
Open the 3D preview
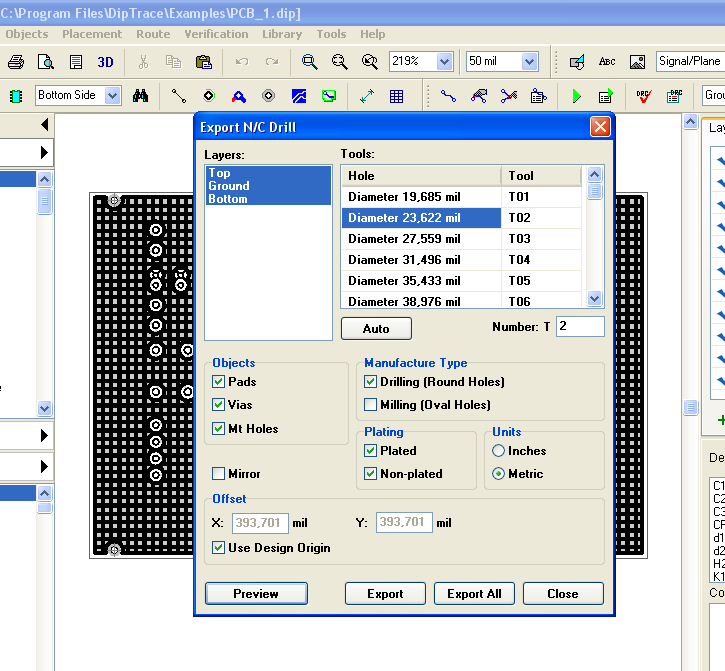click(x=105, y=62)
